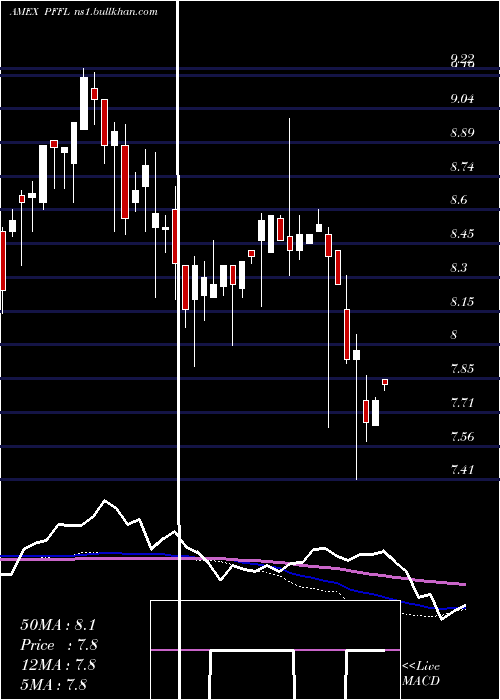Click the 7.71 price axis label
Image resolution: width=500 pixels, height=700 pixels.
coord(462,403)
